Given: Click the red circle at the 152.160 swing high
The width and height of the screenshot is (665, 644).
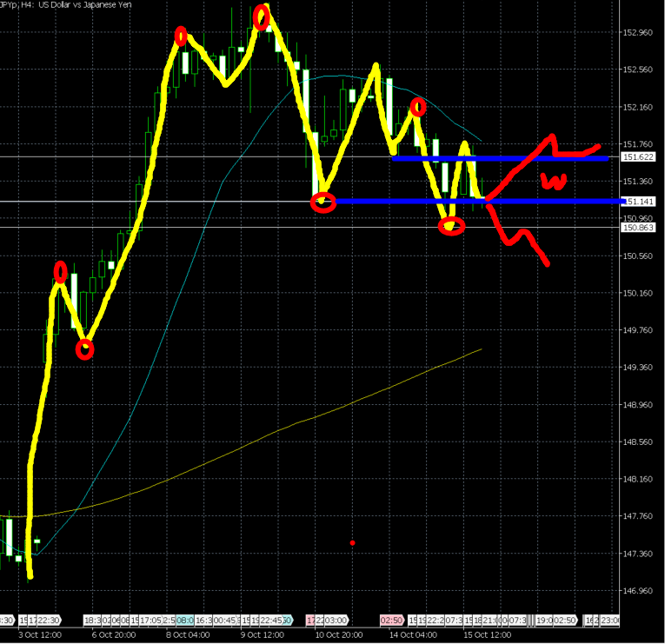Looking at the screenshot, I should (418, 107).
